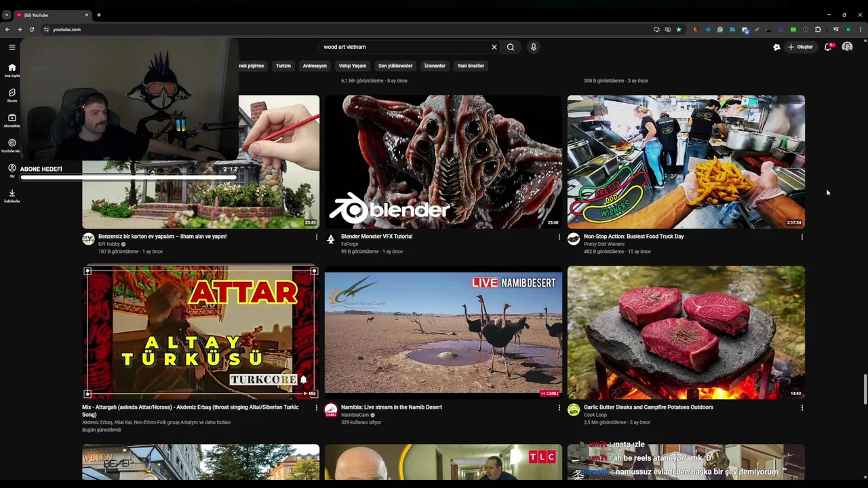
Task: Select the İzlenenler filter chip
Action: point(435,66)
